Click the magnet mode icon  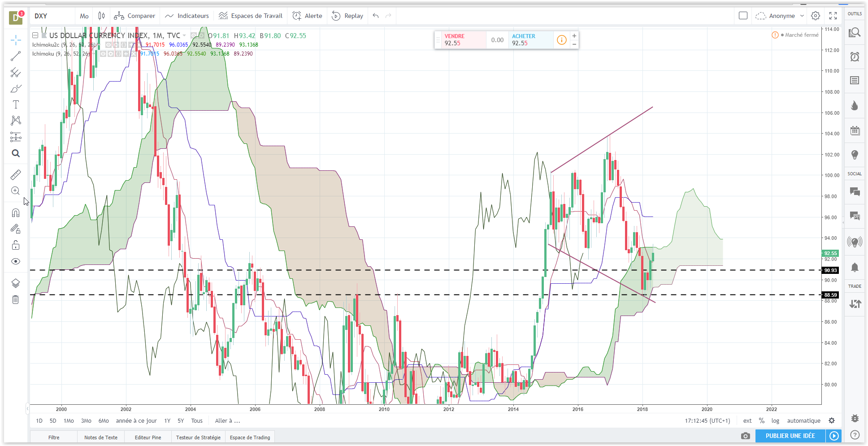pyautogui.click(x=16, y=212)
